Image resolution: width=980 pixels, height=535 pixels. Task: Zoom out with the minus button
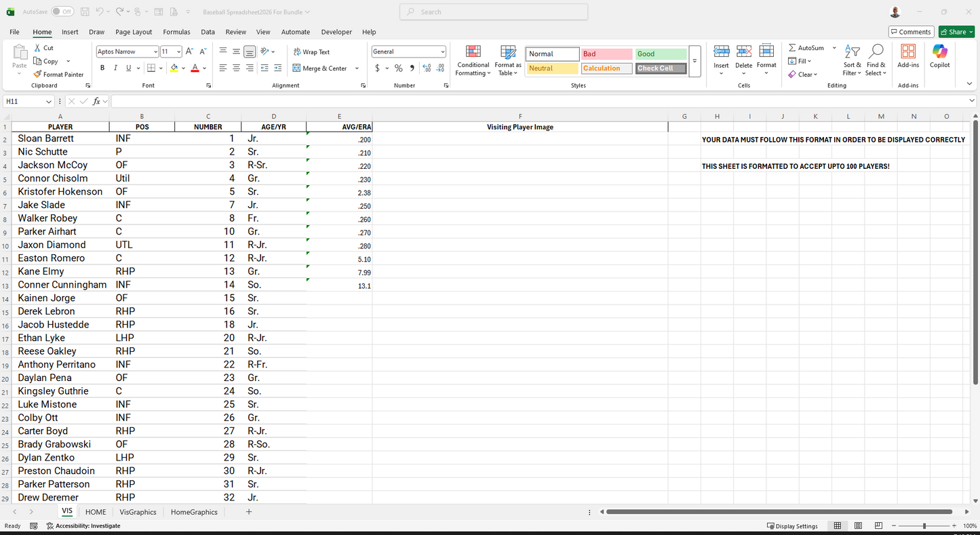pyautogui.click(x=894, y=526)
